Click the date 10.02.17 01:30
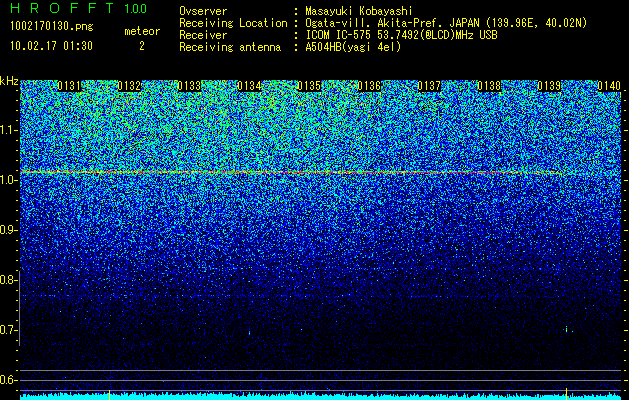The width and height of the screenshot is (629, 400). pyautogui.click(x=51, y=46)
